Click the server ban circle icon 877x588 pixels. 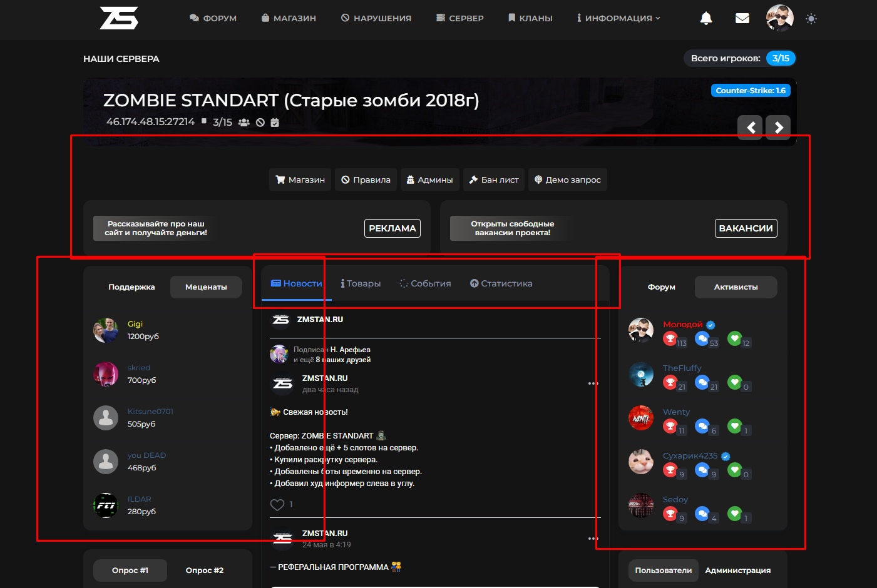(260, 123)
